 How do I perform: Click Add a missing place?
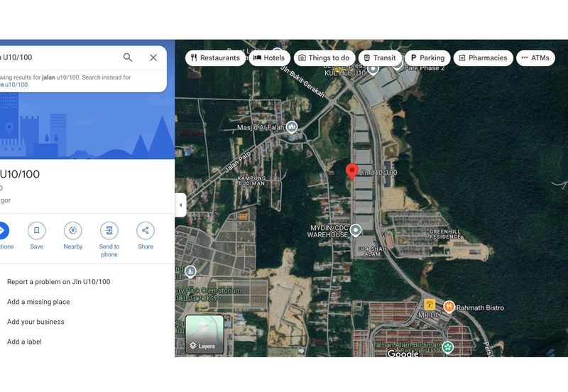click(38, 302)
